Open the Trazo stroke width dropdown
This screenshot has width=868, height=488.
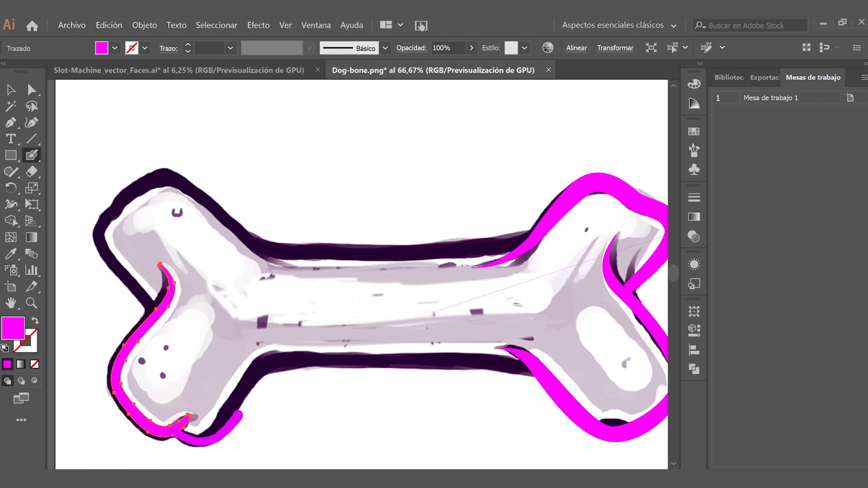tap(231, 48)
